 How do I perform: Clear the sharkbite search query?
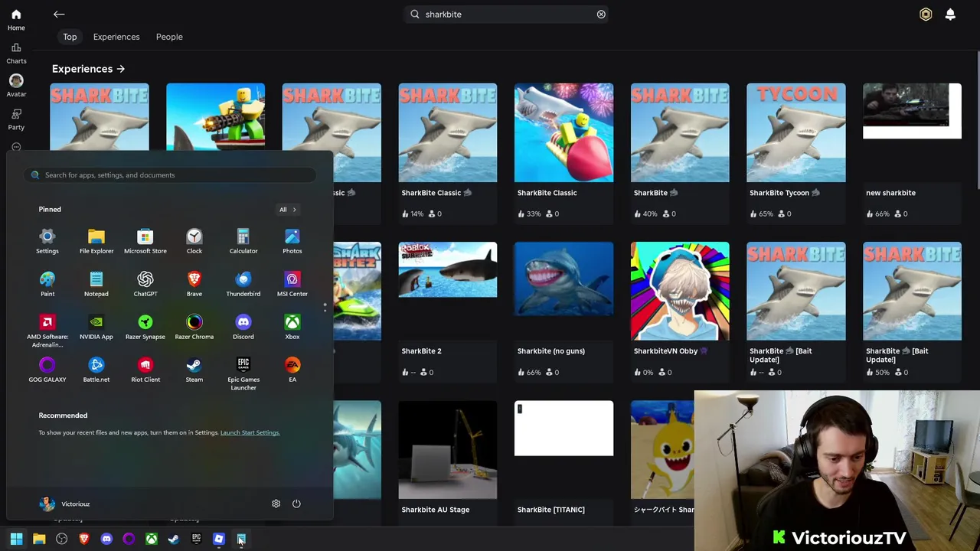tap(601, 14)
